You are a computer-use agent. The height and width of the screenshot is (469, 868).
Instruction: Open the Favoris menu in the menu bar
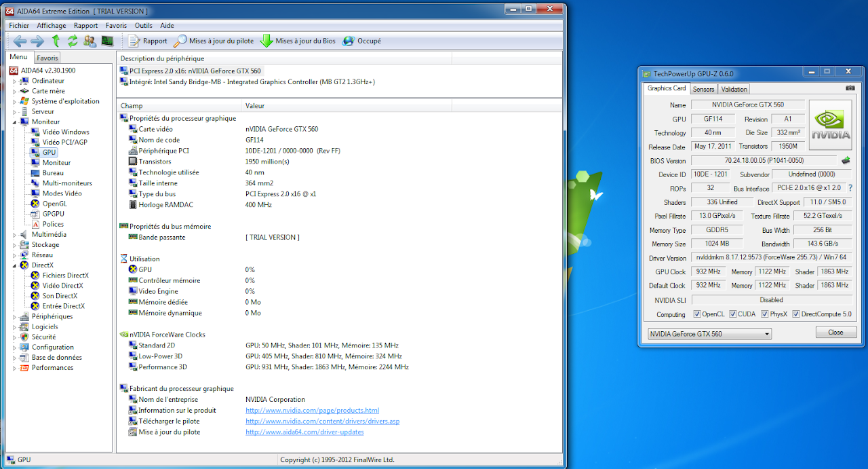[x=116, y=26]
